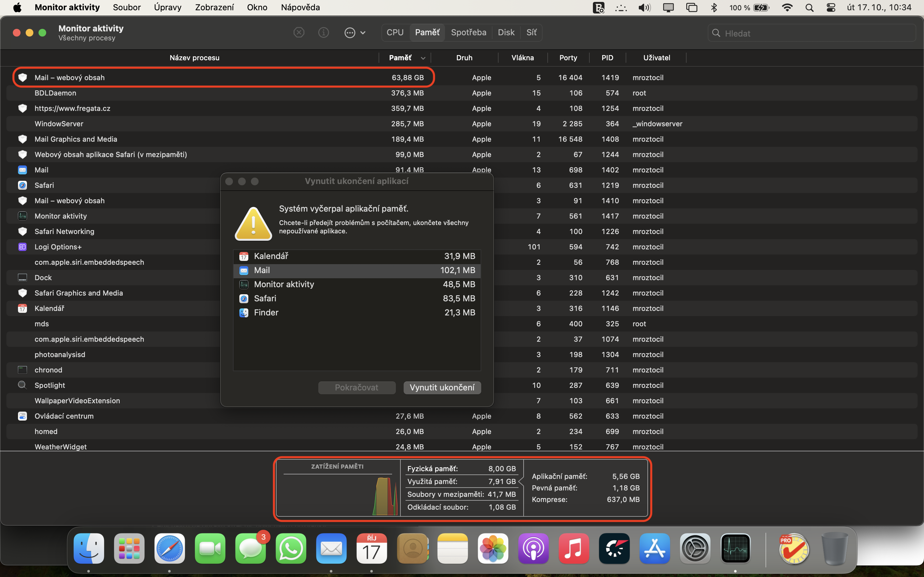This screenshot has width=924, height=577.
Task: Open Photos app from the Dock
Action: pos(492,549)
